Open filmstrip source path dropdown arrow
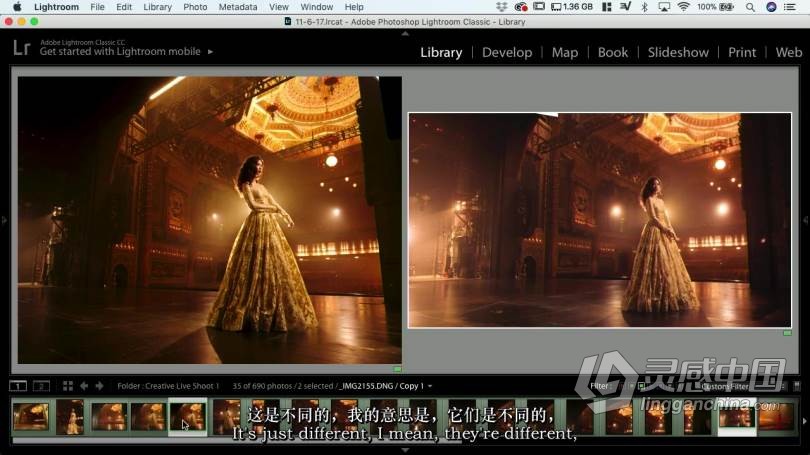The width and height of the screenshot is (810, 455). click(x=430, y=386)
